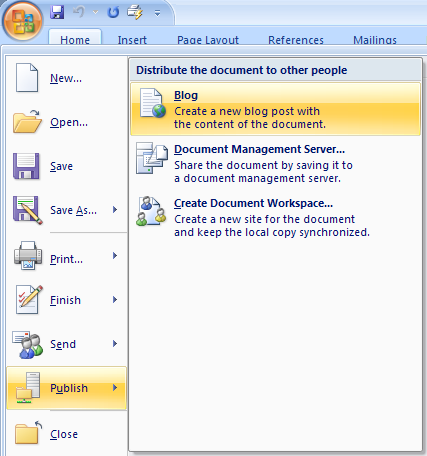Click the Create Document Workspace people icon

tap(151, 211)
